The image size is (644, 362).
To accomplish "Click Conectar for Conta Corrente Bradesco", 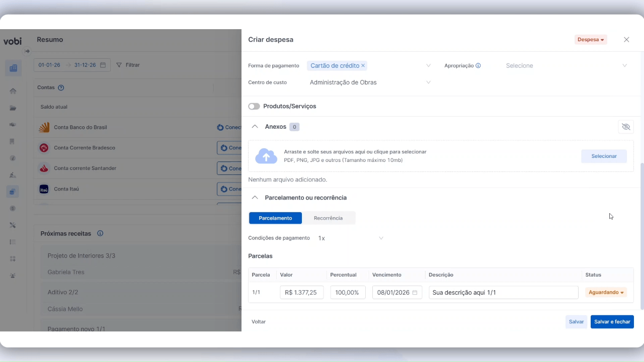I will 229,148.
